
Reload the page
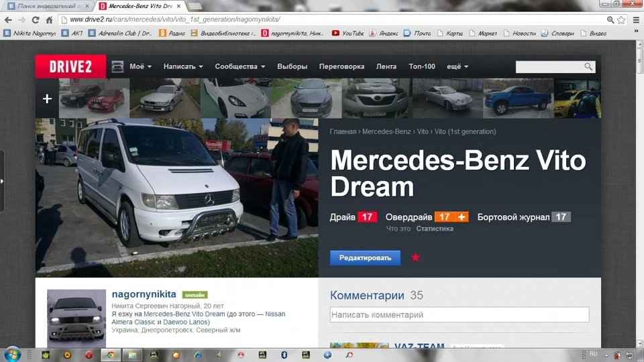(36, 19)
